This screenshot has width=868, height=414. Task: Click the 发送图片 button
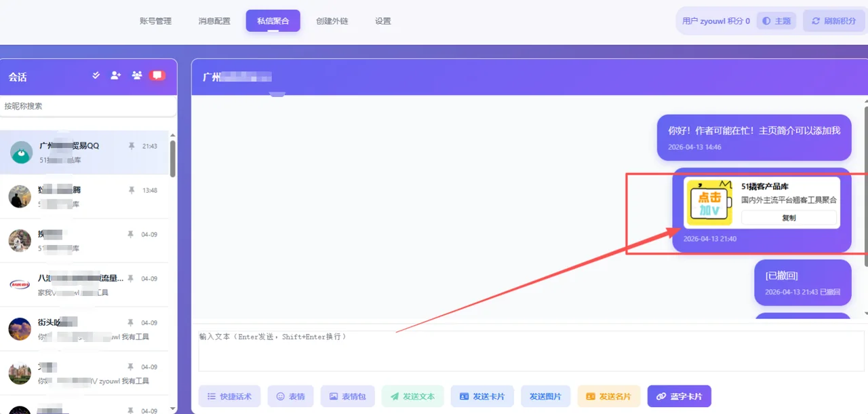[545, 396]
